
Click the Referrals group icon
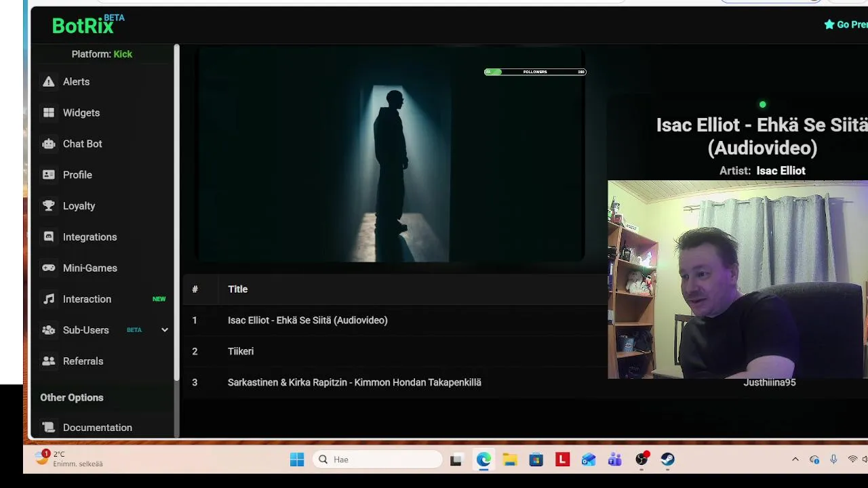click(49, 361)
